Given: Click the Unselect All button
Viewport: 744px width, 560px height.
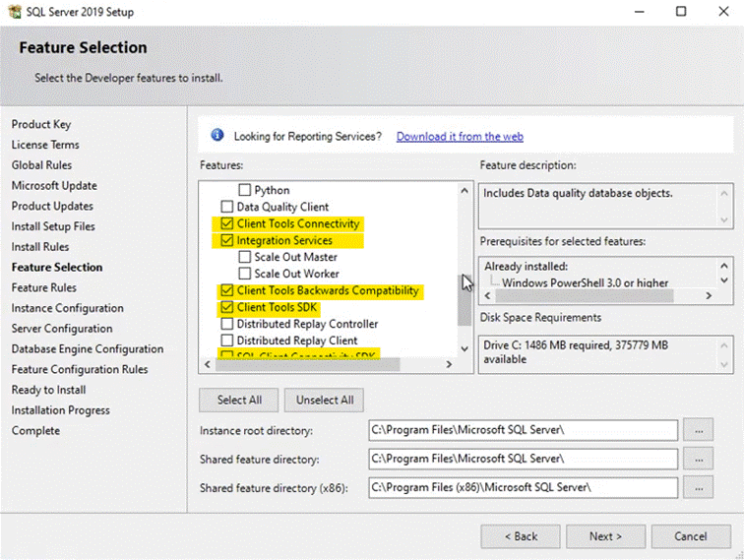Looking at the screenshot, I should pyautogui.click(x=325, y=400).
